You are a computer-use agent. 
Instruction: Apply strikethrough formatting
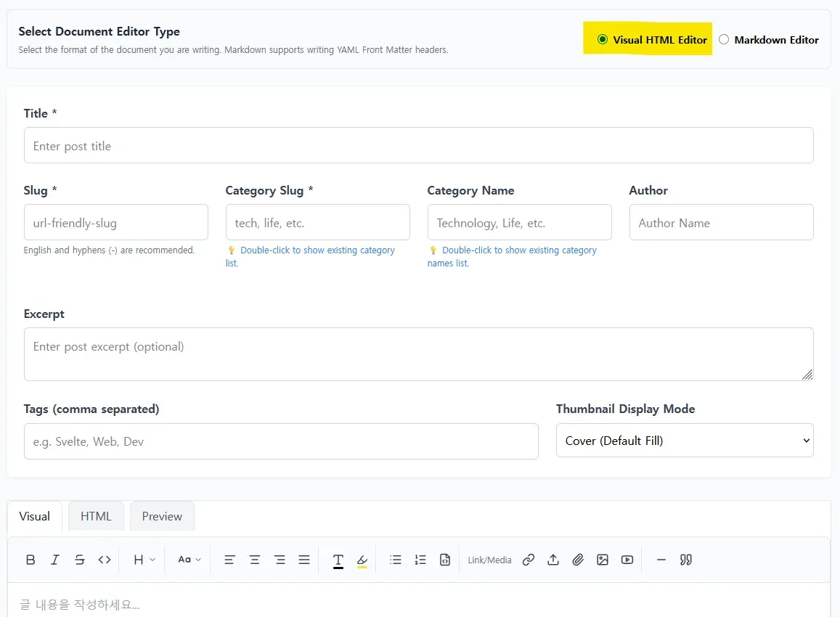pos(80,560)
